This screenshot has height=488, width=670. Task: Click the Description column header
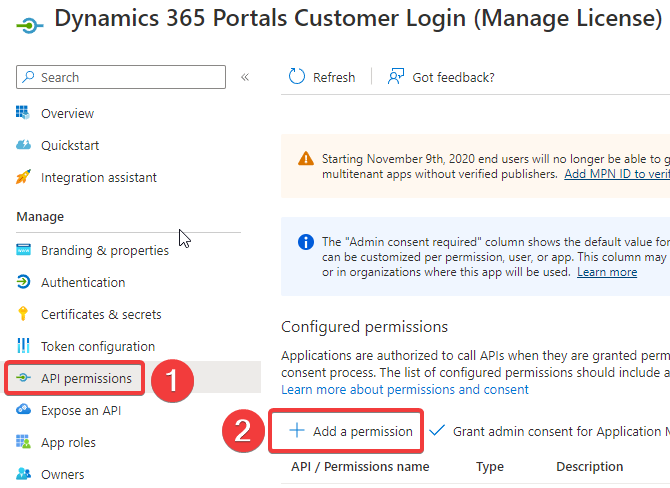point(589,466)
